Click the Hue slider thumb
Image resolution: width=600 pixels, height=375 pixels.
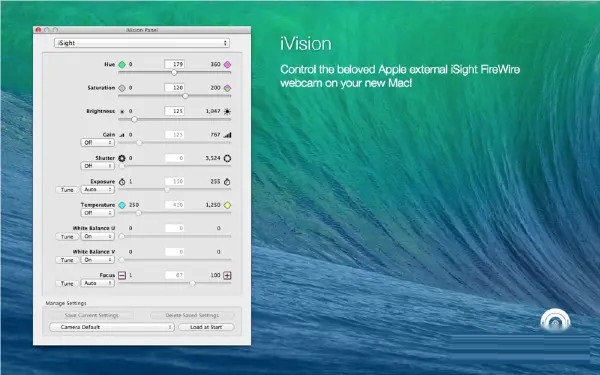pos(174,72)
